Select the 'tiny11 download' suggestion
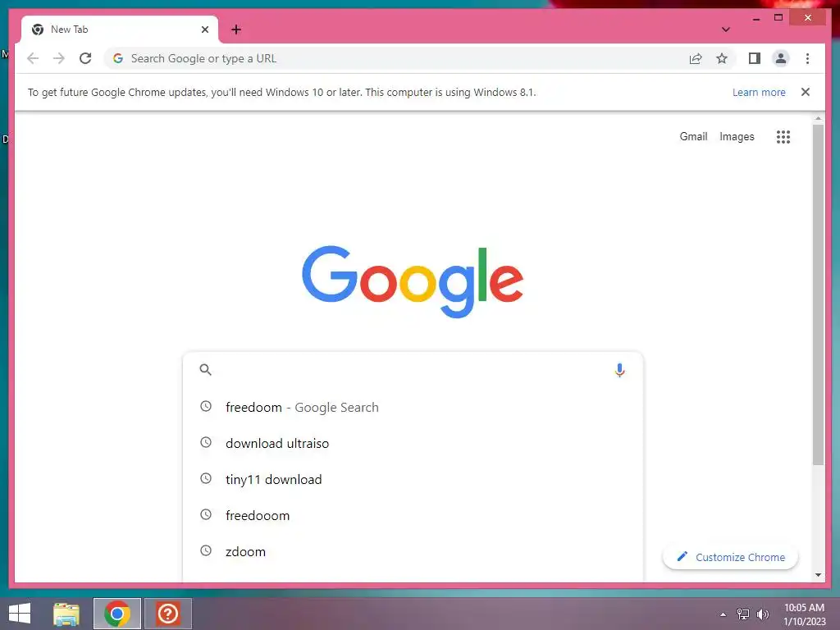The width and height of the screenshot is (840, 630). pos(413,479)
